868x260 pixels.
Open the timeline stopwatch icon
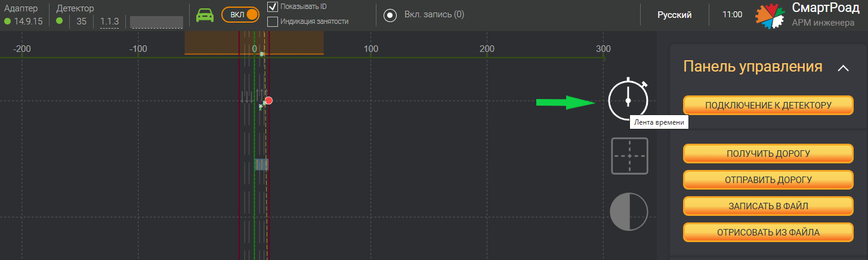point(628,99)
